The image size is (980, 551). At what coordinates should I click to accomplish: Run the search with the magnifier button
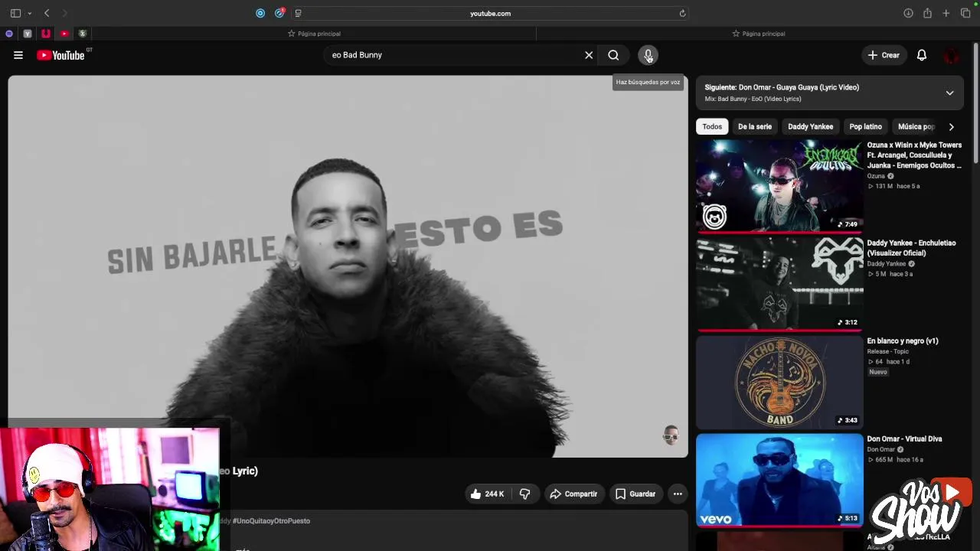613,55
